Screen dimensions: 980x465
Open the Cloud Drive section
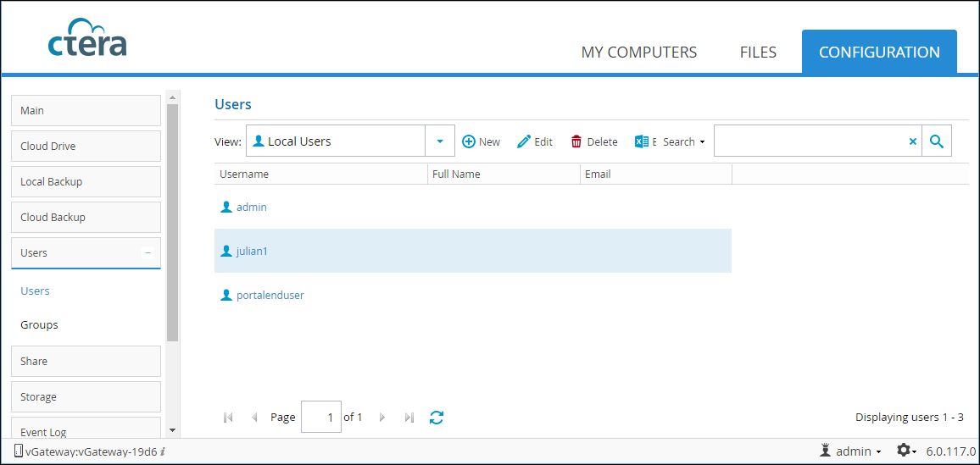click(x=86, y=146)
